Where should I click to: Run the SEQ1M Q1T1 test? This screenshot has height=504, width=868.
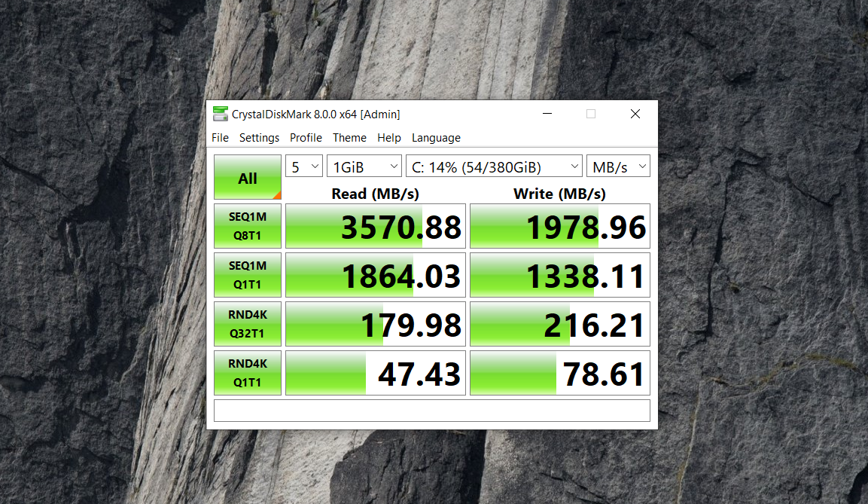(248, 275)
